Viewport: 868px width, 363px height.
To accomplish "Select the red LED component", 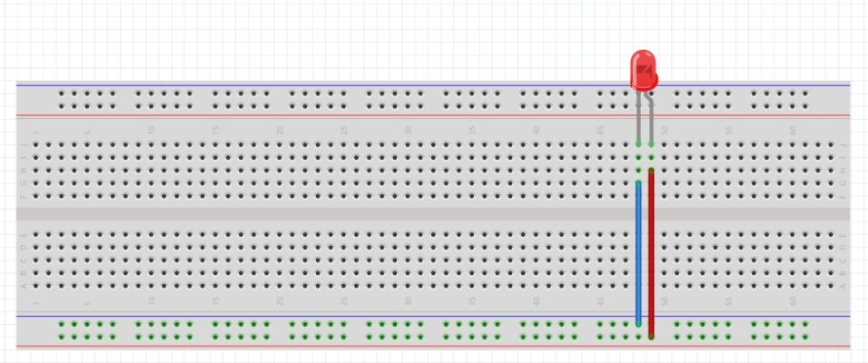I will pos(644,70).
